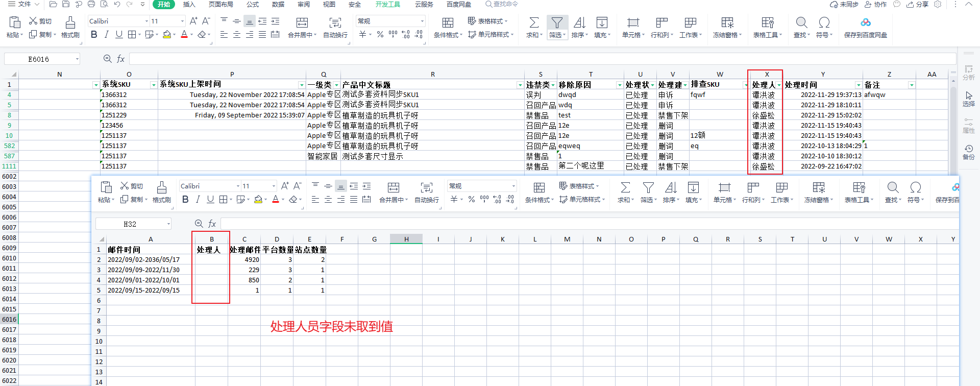Image resolution: width=980 pixels, height=386 pixels.
Task: Click the fx insert function icon beside E6016
Action: (121, 59)
